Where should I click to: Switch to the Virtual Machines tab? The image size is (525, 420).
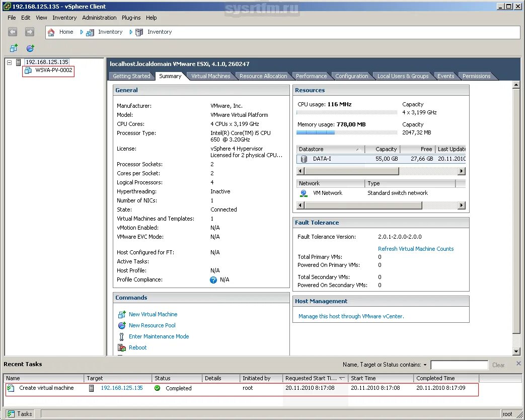click(210, 77)
